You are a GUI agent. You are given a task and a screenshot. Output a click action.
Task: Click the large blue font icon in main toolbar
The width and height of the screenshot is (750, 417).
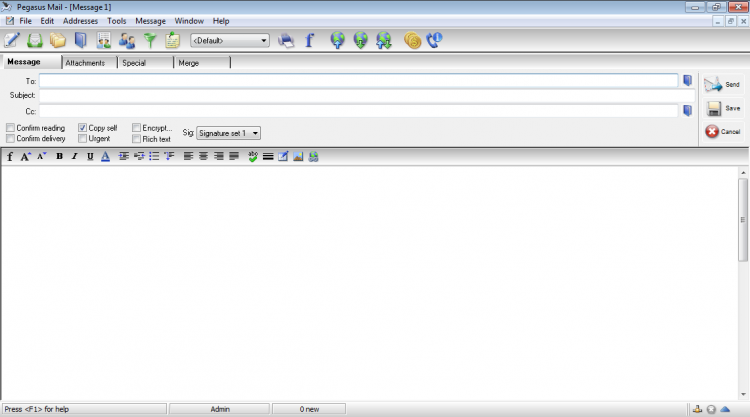tap(309, 40)
